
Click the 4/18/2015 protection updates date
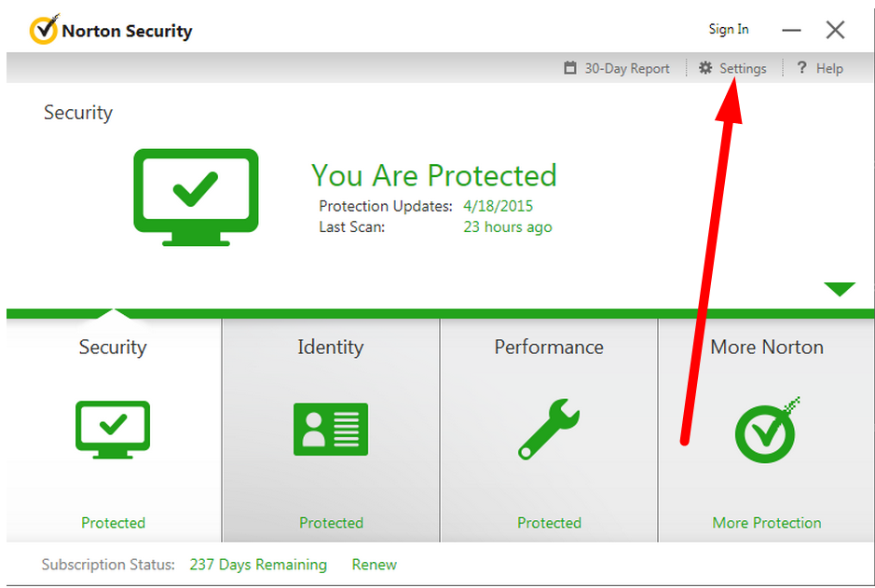(498, 206)
